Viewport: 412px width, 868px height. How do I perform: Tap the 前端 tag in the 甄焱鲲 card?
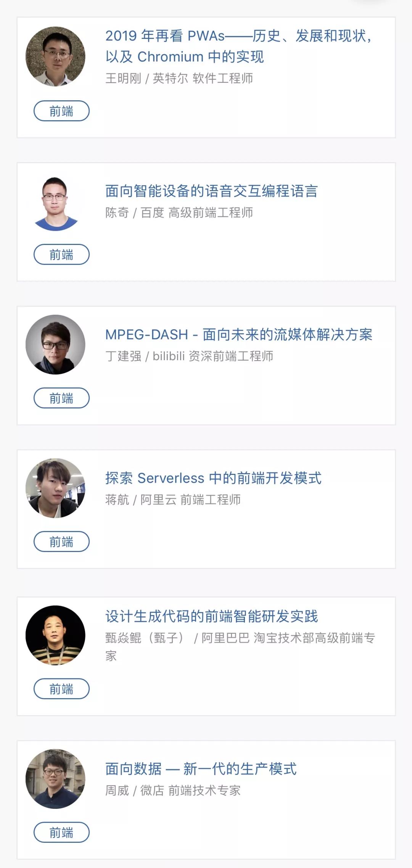pos(61,689)
